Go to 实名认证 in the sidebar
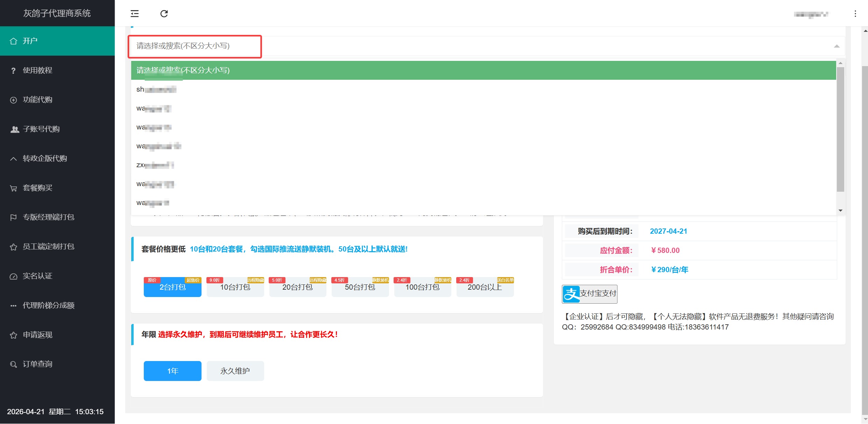The width and height of the screenshot is (868, 424). click(37, 276)
